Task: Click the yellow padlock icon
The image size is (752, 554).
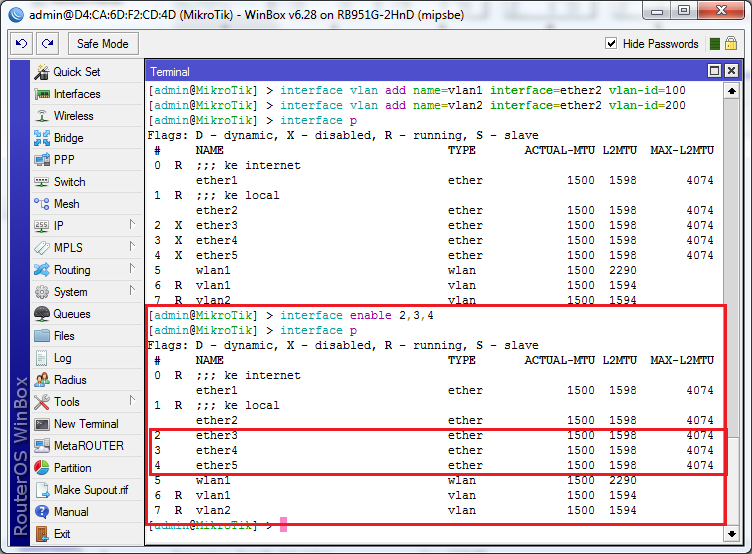Action: pos(731,44)
